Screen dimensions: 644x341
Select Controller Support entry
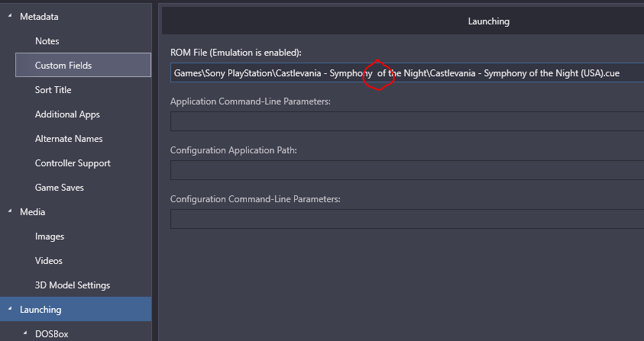73,163
